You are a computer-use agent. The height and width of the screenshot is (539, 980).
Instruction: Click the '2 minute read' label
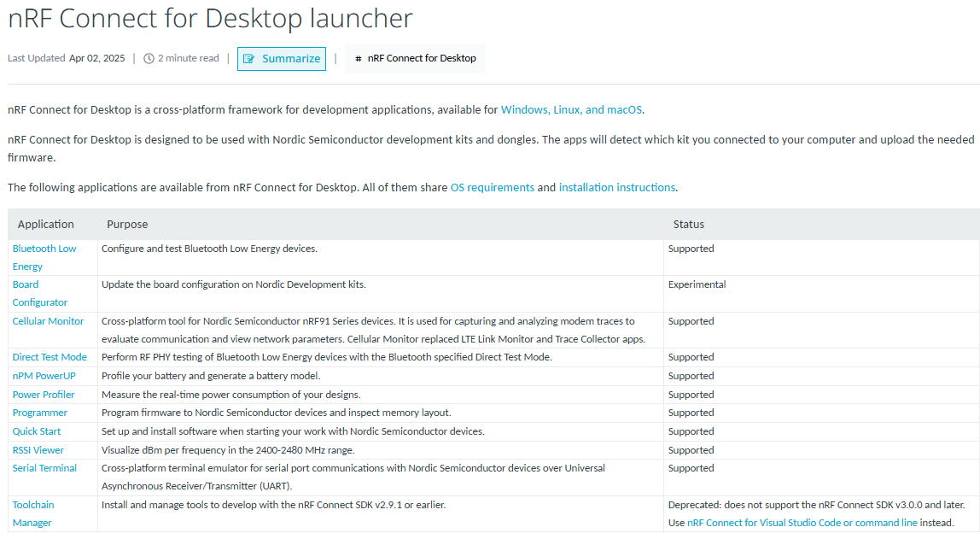[x=188, y=58]
